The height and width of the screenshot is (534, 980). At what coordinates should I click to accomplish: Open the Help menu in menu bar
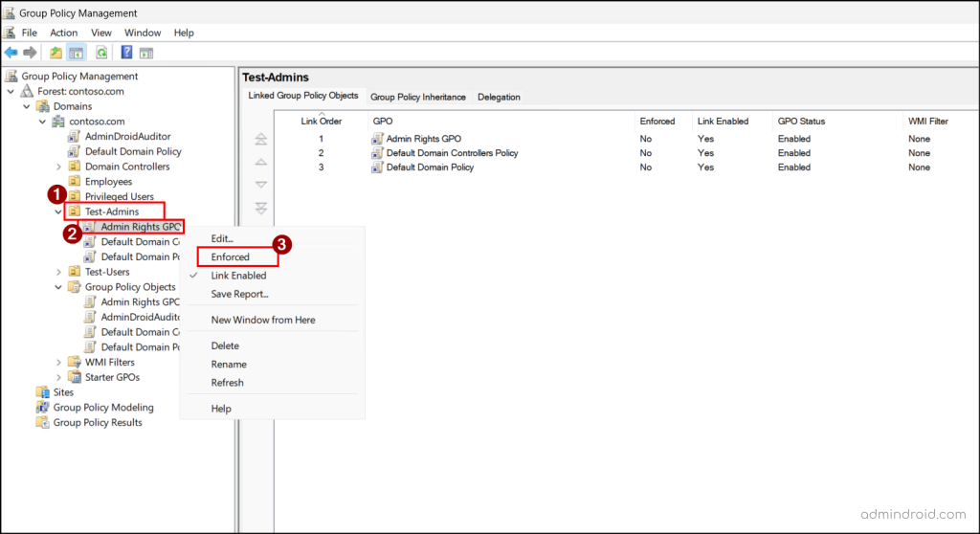(184, 33)
